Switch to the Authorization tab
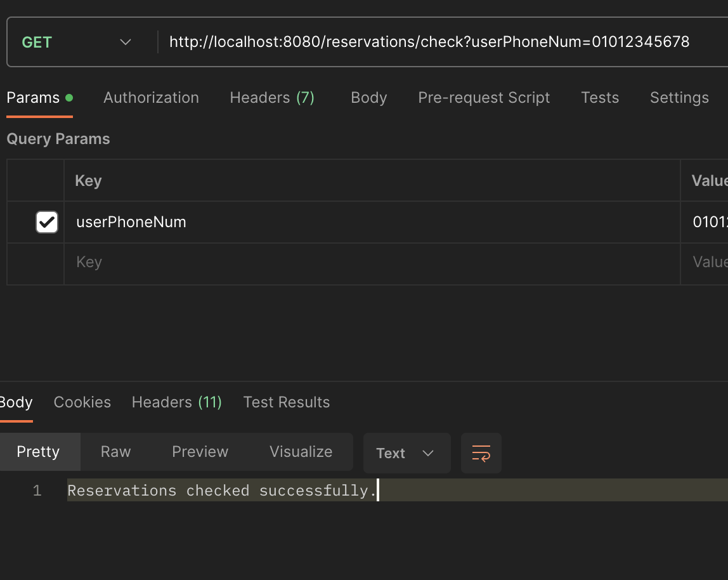This screenshot has height=580, width=728. (x=151, y=97)
